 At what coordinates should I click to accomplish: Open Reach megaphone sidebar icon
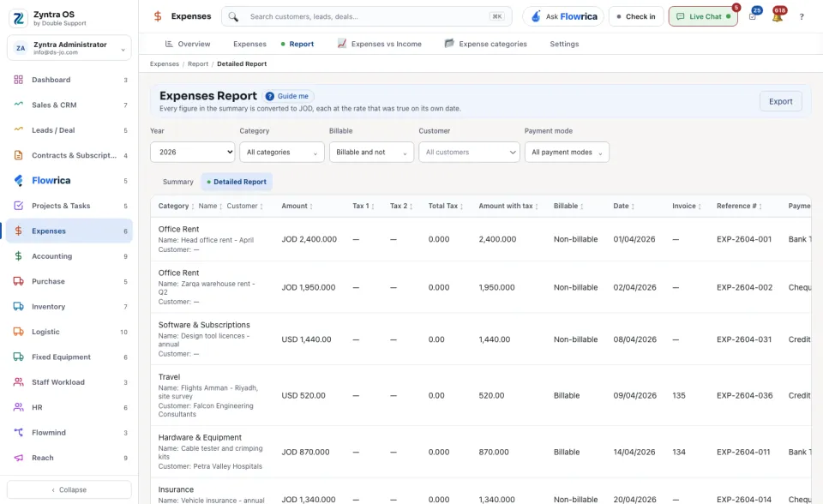[18, 458]
